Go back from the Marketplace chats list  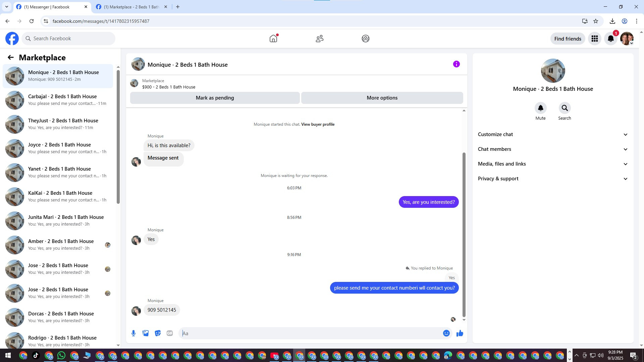[x=11, y=58]
